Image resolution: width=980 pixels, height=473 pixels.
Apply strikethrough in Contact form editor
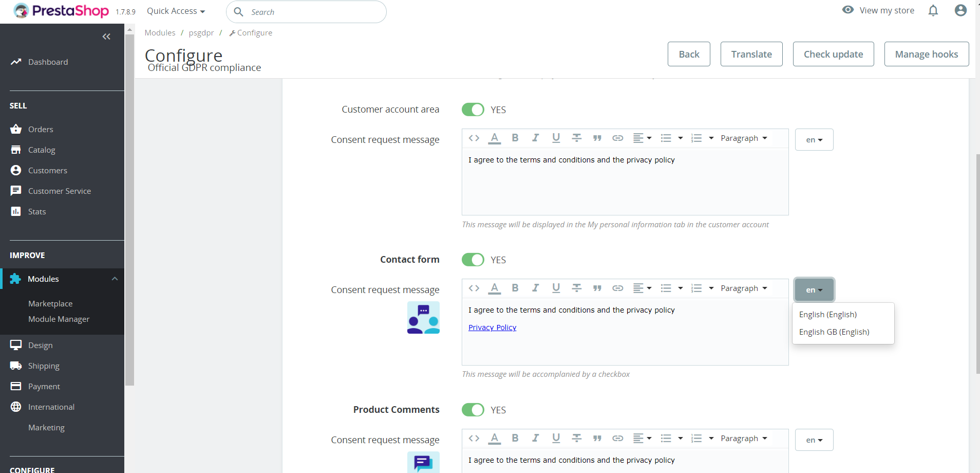pos(577,288)
